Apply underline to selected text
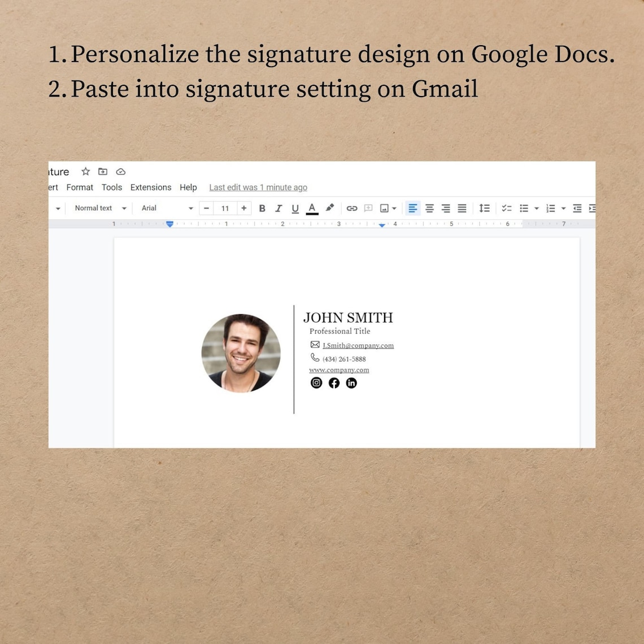 click(x=295, y=208)
